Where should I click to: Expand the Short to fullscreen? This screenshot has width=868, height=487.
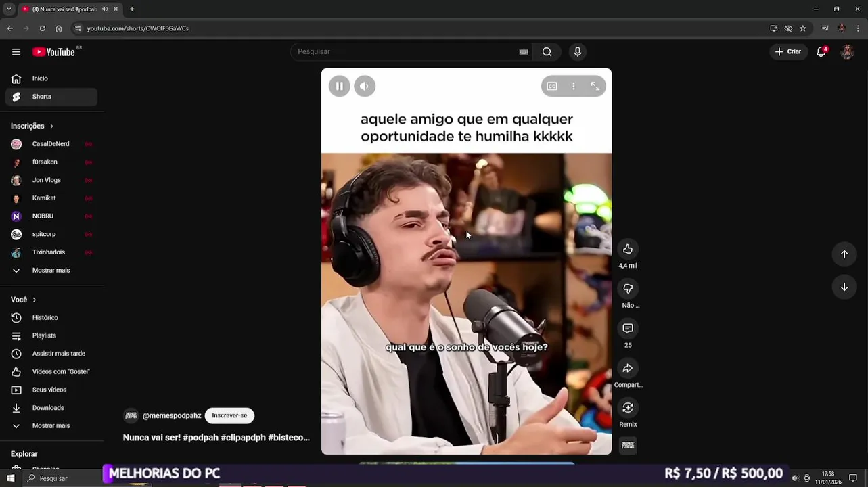[x=595, y=86]
